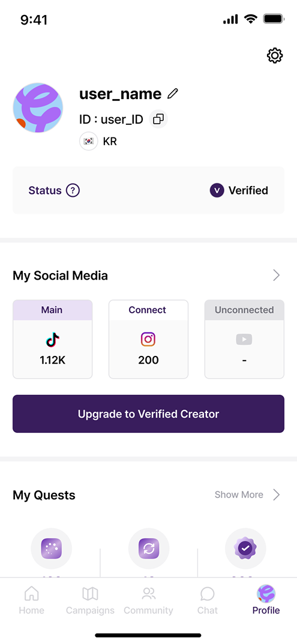Image resolution: width=297 pixels, height=644 pixels.
Task: Tap the purple Verified badge icon
Action: [x=217, y=191]
